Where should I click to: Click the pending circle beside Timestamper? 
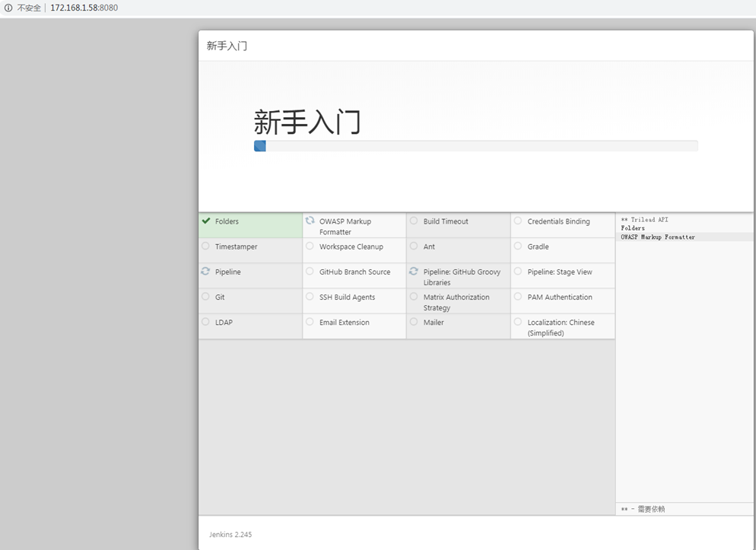coord(205,246)
